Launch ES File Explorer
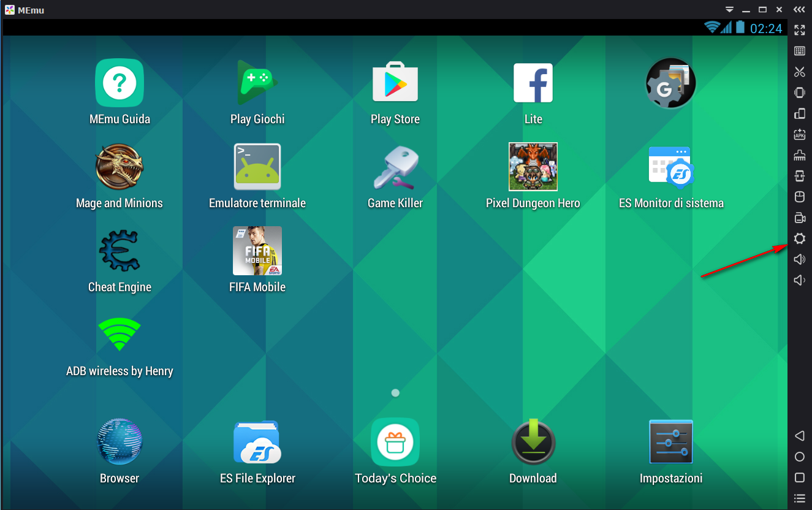 tap(257, 442)
